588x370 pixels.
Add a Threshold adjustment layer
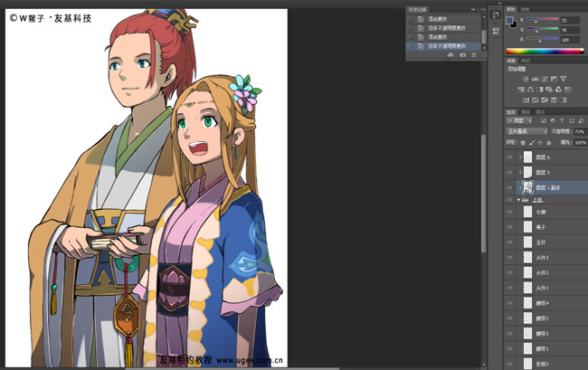coord(545,100)
